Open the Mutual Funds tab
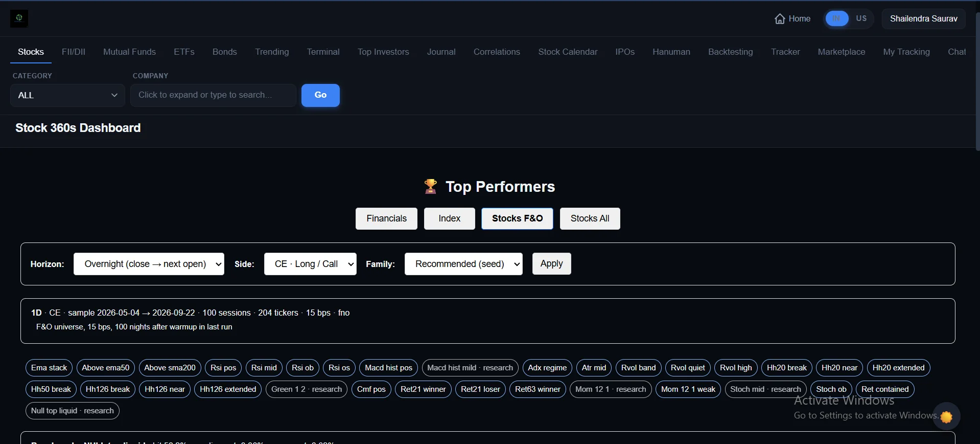The image size is (980, 444). [x=129, y=52]
